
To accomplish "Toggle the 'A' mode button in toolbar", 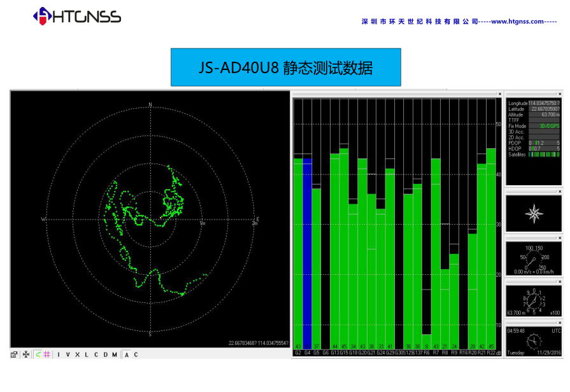I will pyautogui.click(x=126, y=354).
